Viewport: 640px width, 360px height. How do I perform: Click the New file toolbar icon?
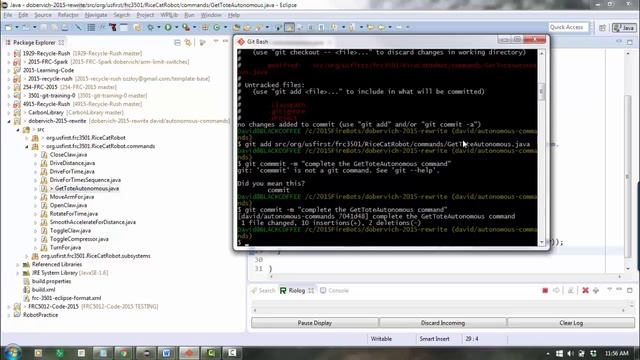click(9, 27)
